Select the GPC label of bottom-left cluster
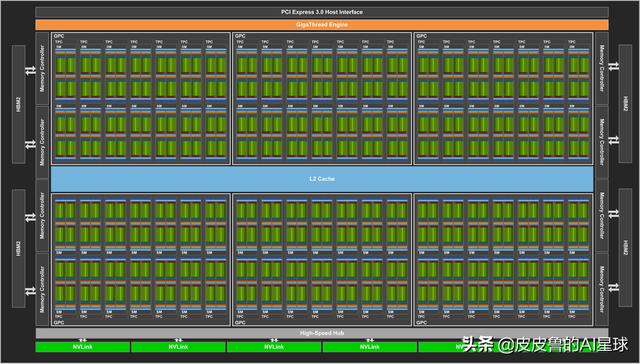The height and width of the screenshot is (364, 640). pyautogui.click(x=59, y=322)
